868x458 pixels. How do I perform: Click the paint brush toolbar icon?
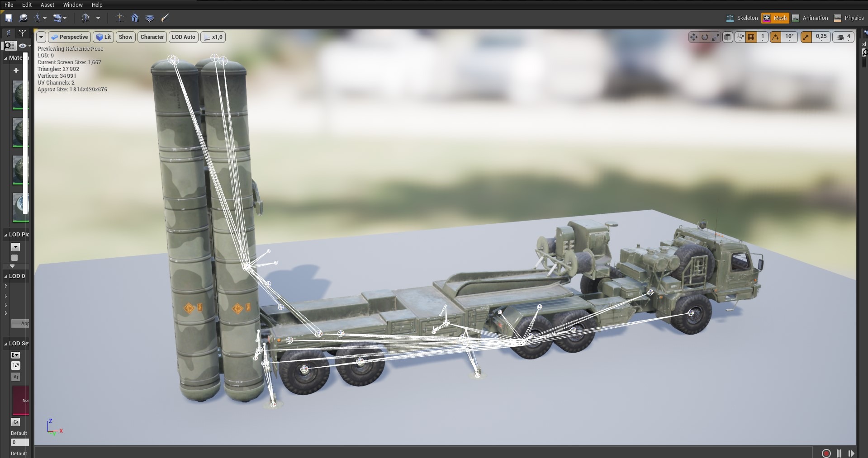pos(165,18)
